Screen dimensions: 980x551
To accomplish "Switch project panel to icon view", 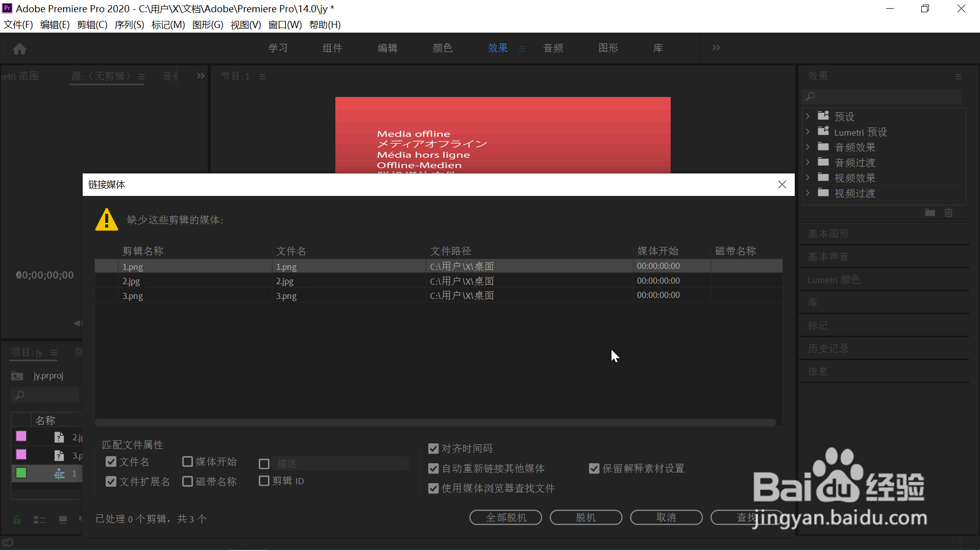I will coord(63,520).
